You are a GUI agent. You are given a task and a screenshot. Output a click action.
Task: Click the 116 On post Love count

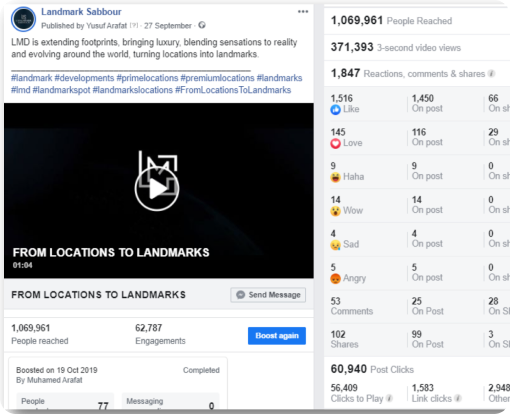click(427, 137)
